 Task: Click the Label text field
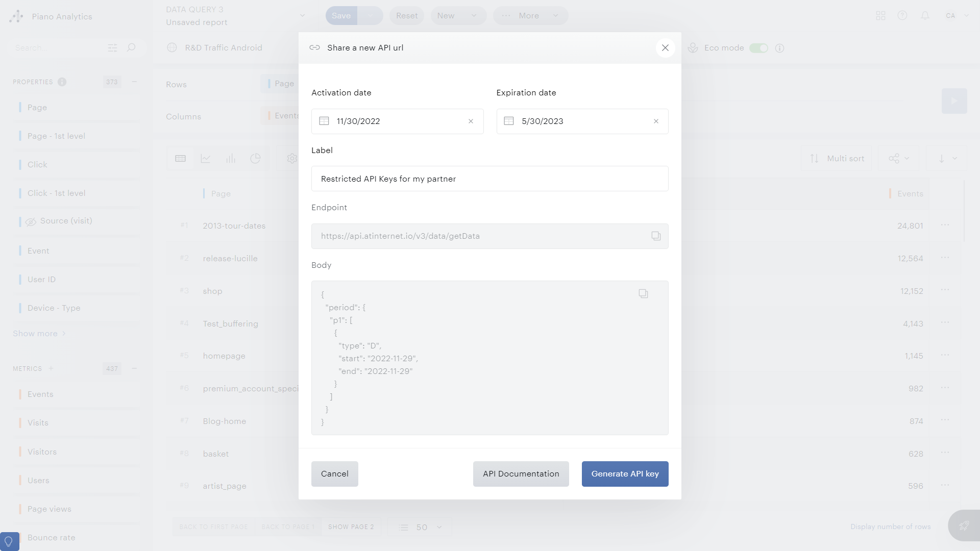[489, 179]
